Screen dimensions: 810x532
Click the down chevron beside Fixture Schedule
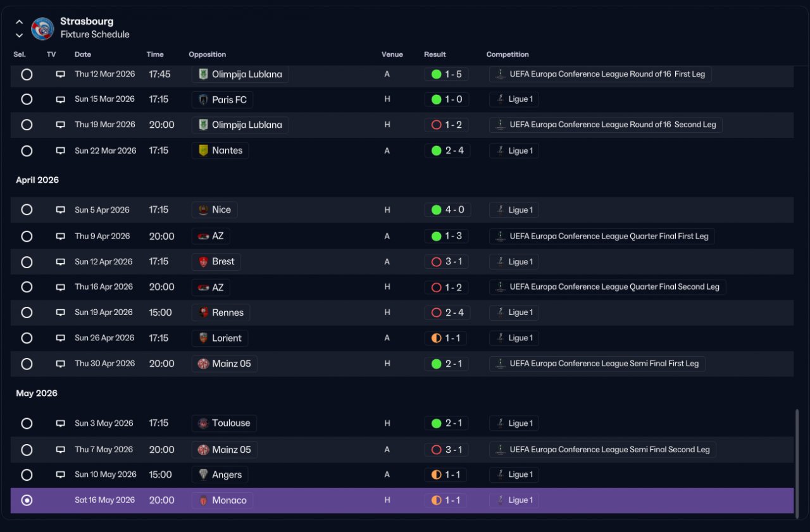[x=20, y=35]
